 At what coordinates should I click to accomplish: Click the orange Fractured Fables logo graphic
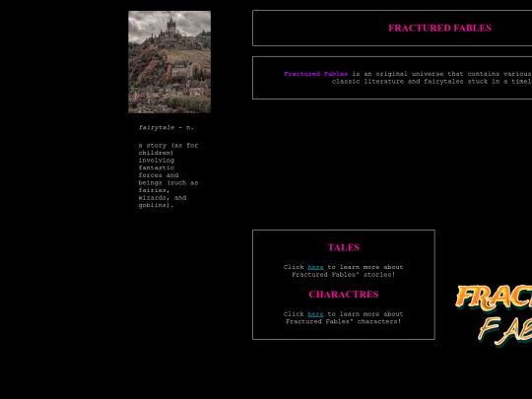(494, 315)
